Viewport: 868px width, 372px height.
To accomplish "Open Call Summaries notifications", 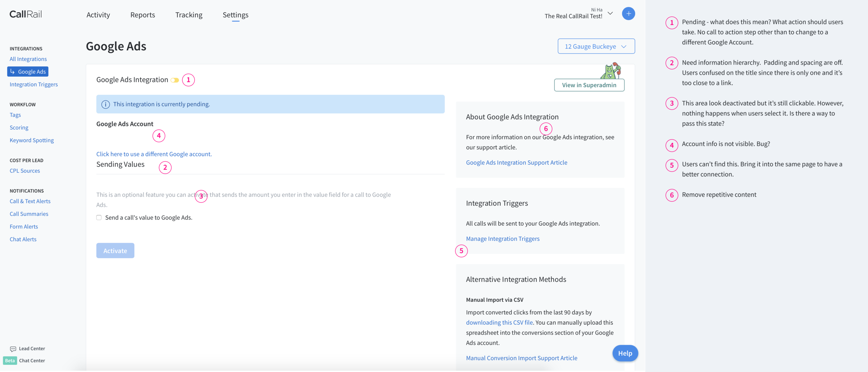I will 29,214.
